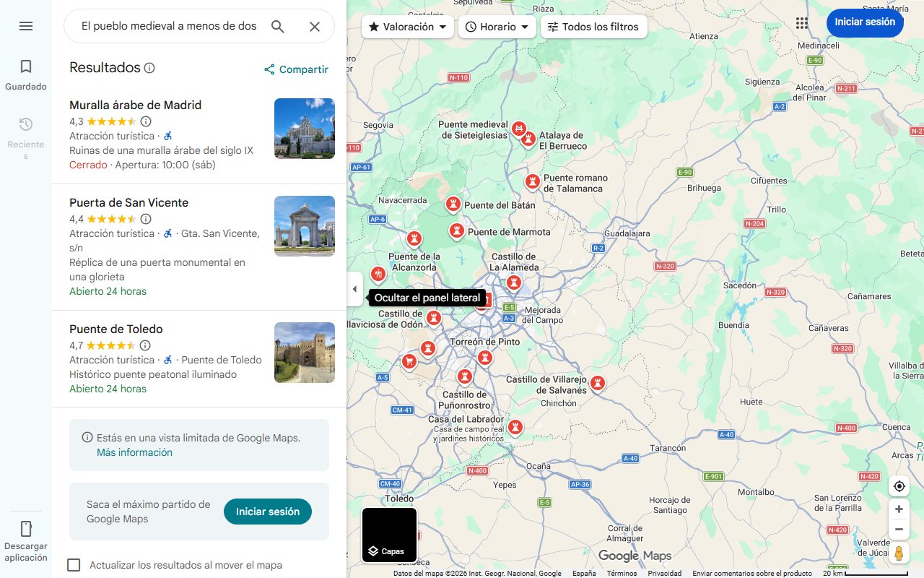Click the my-location crosshair control
This screenshot has width=924, height=578.
pyautogui.click(x=899, y=486)
